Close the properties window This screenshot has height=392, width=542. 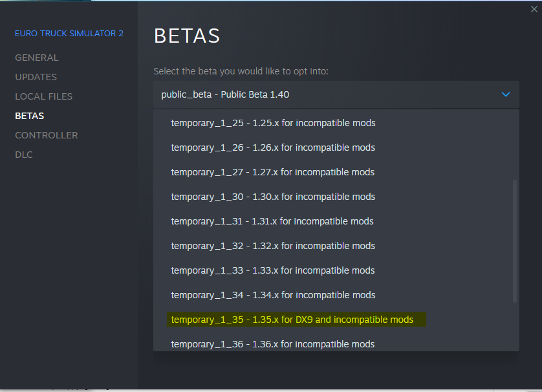pos(534,9)
